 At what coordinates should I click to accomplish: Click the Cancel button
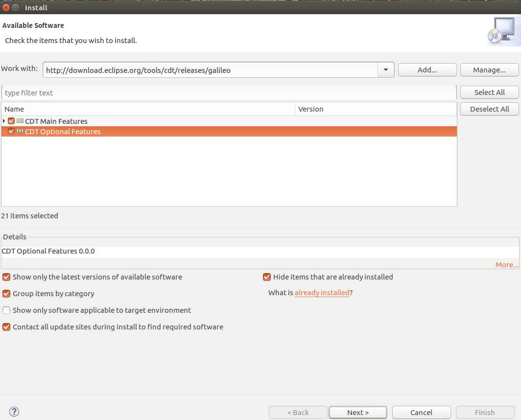click(x=421, y=412)
